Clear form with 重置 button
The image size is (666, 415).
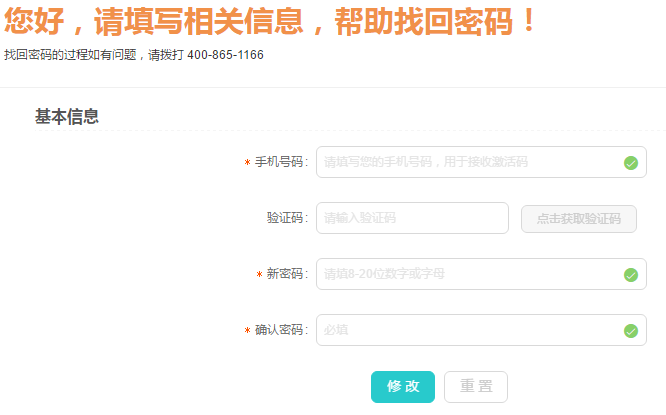point(476,387)
